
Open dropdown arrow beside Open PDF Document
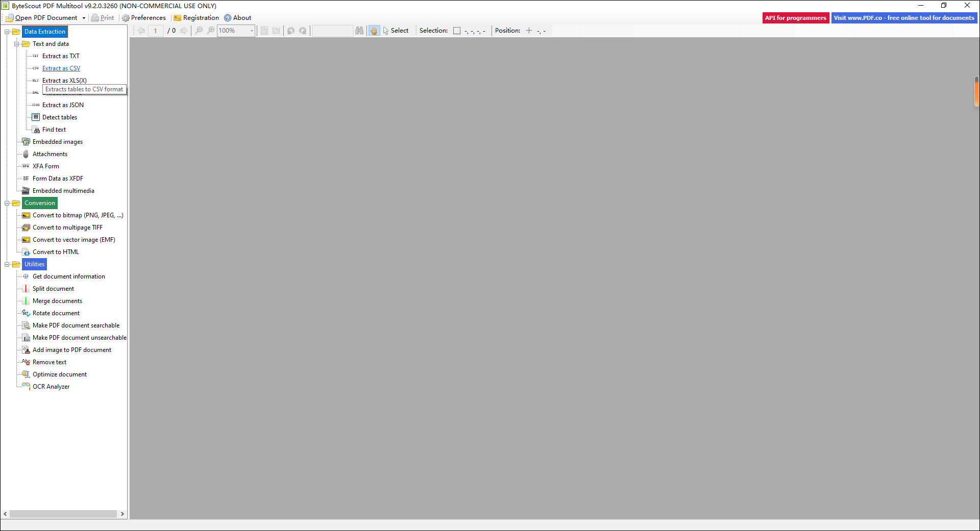coord(84,18)
